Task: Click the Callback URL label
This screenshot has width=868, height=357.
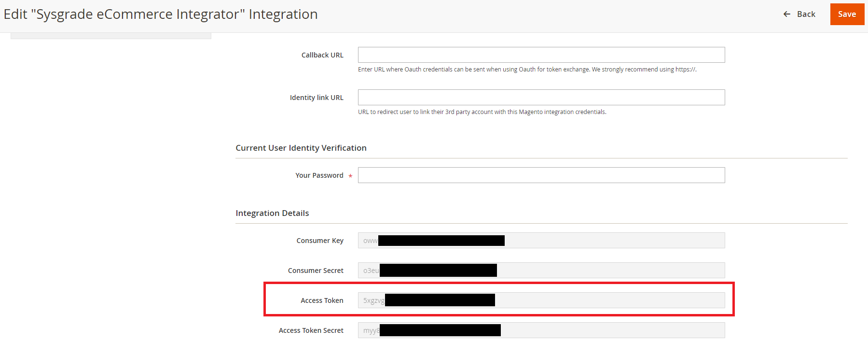Action: (322, 55)
